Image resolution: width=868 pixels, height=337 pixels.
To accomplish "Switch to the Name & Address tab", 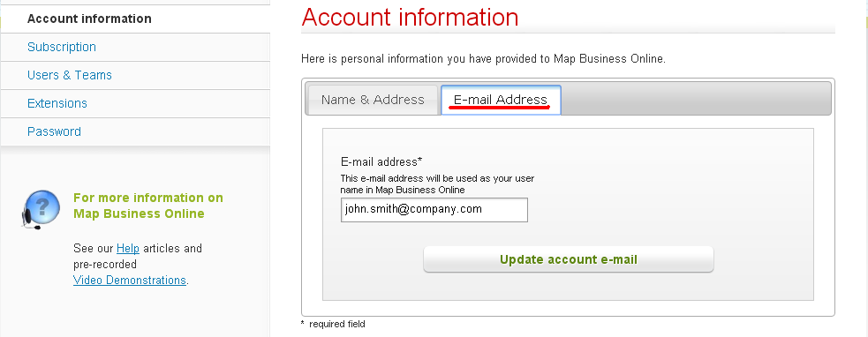I will coord(373,100).
